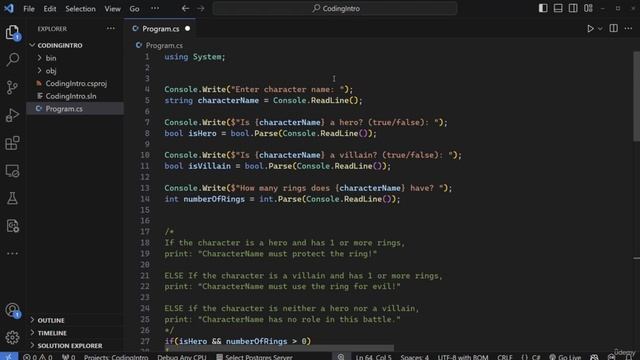The height and width of the screenshot is (360, 640).
Task: Show additional views in activity bar
Action: (x=12, y=253)
